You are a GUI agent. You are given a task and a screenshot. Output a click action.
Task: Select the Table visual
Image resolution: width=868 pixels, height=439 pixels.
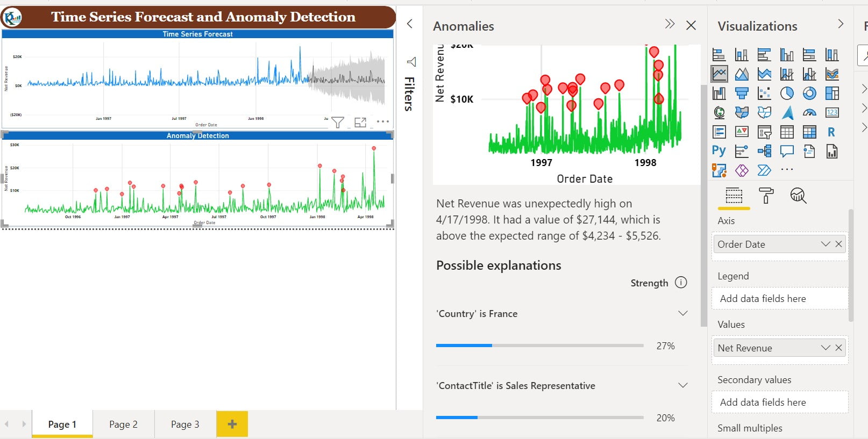(x=787, y=132)
